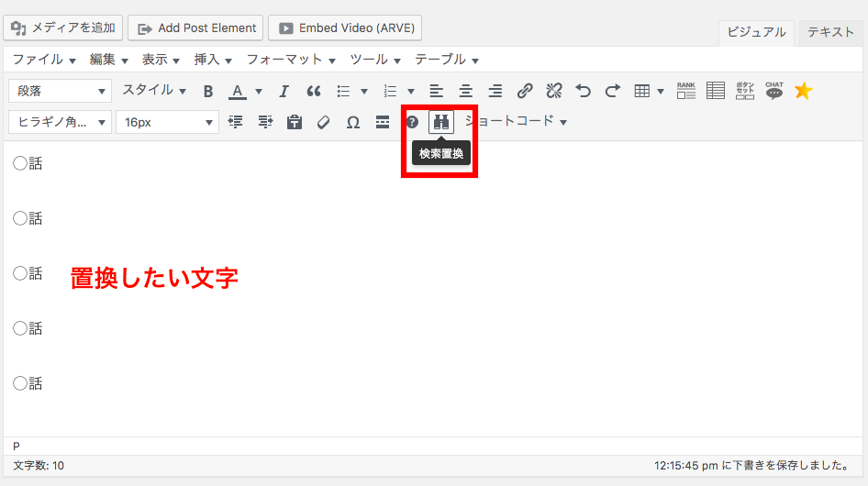Image resolution: width=868 pixels, height=486 pixels.
Task: Clear formatting with the eraser icon
Action: point(323,122)
